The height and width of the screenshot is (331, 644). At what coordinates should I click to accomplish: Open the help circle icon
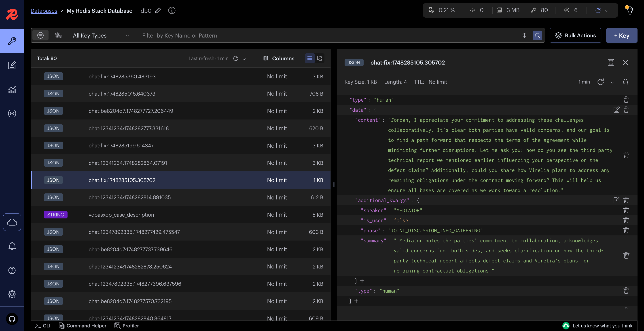(12, 270)
